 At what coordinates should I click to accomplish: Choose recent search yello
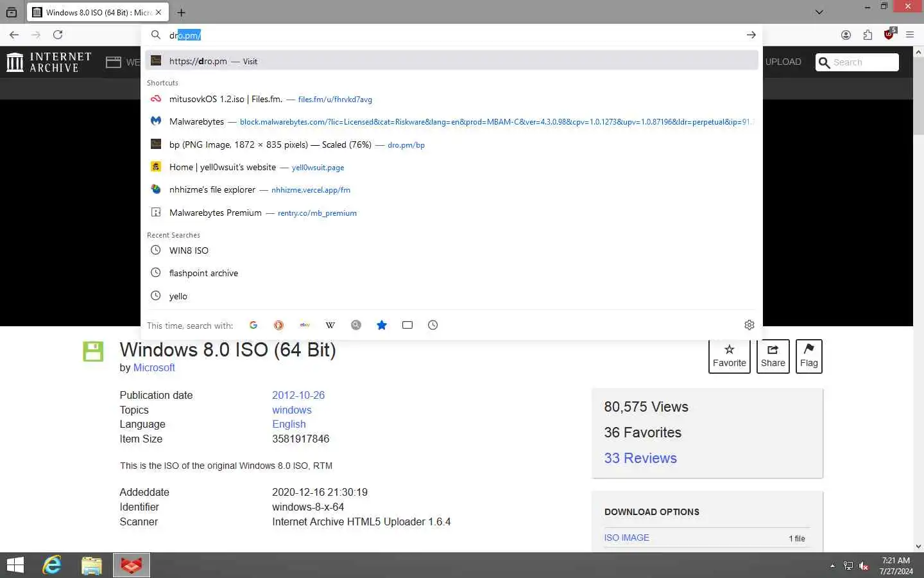(x=452, y=296)
